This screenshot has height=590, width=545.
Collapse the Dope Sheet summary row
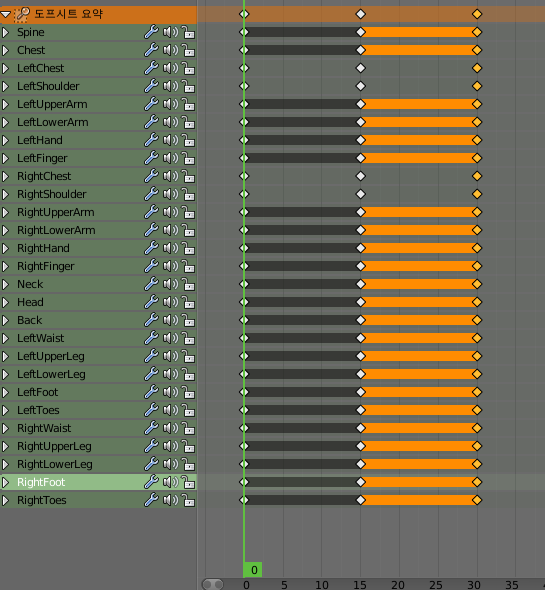(6, 15)
